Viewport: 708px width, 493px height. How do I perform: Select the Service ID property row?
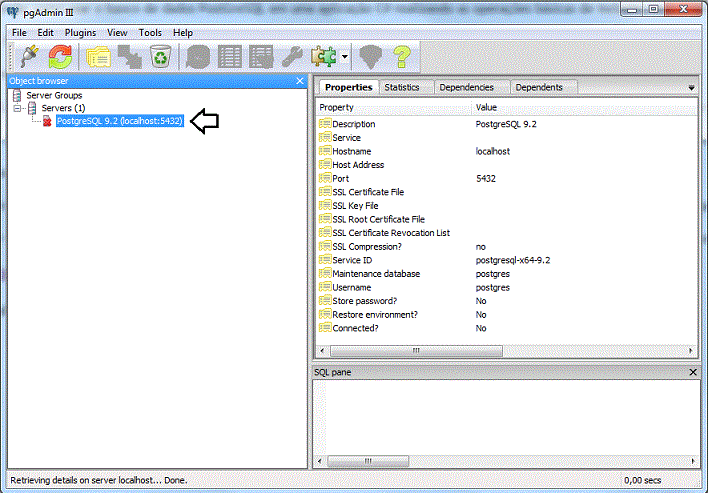(x=507, y=260)
